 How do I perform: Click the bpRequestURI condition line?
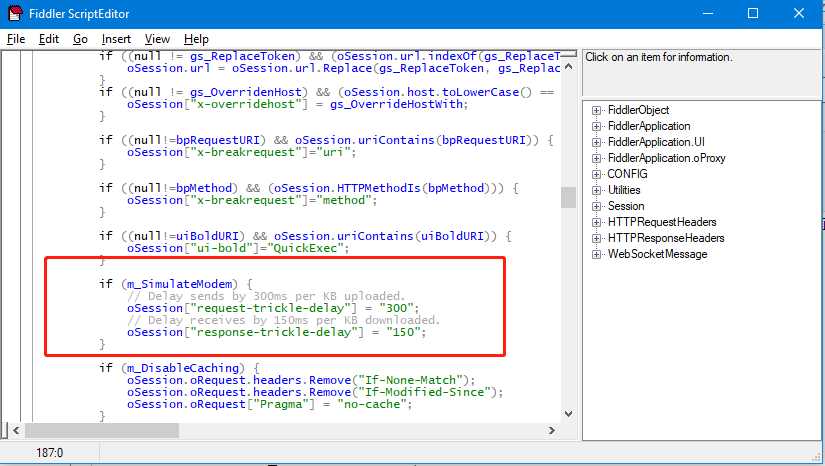coord(326,140)
